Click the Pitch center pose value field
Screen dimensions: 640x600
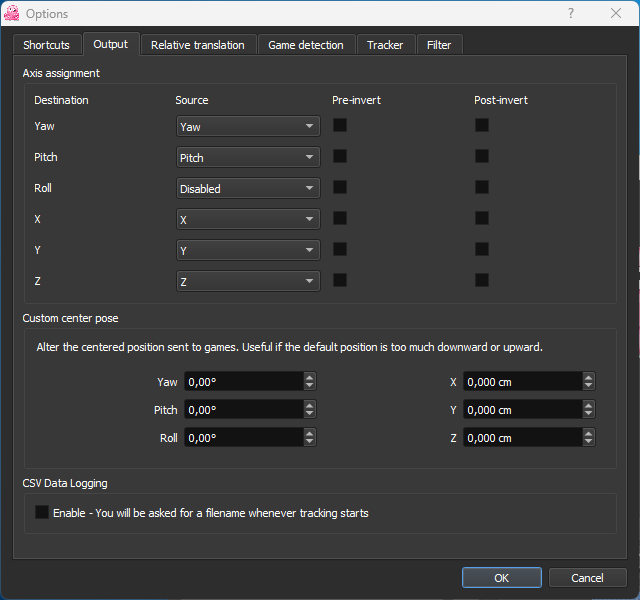click(x=243, y=410)
